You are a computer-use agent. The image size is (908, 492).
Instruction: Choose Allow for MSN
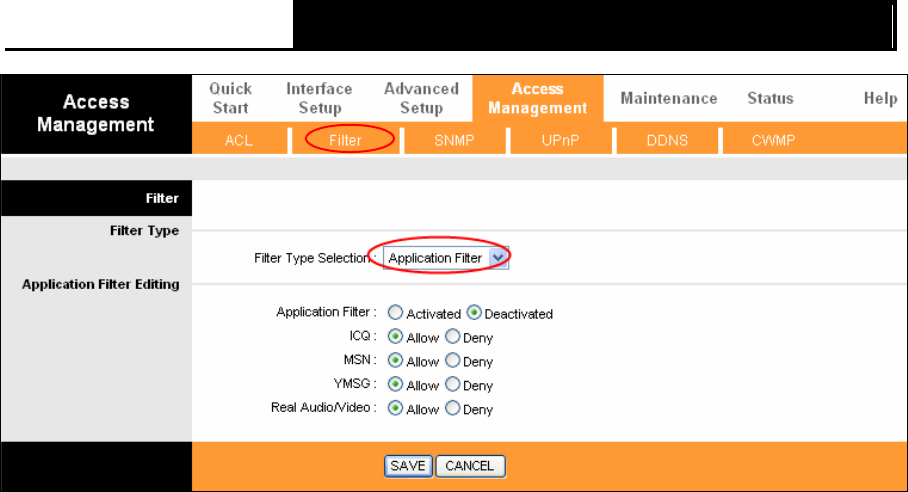click(x=396, y=361)
